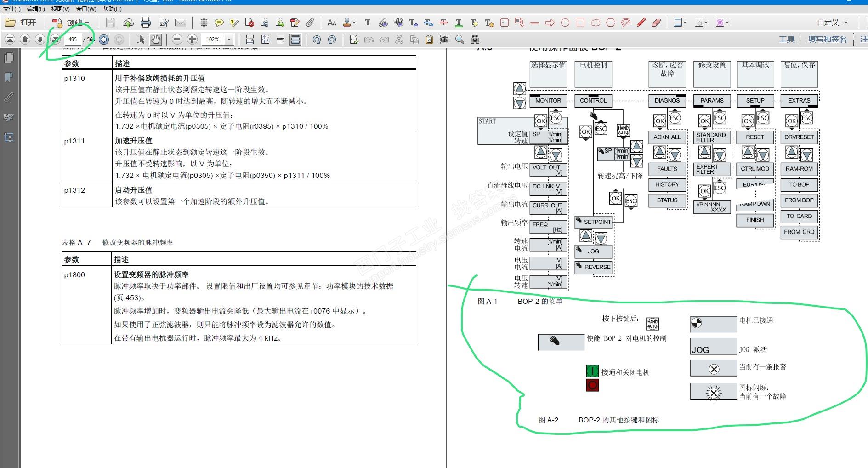Click the blue previous view button
Screen dimensions: 868x468
(104, 40)
